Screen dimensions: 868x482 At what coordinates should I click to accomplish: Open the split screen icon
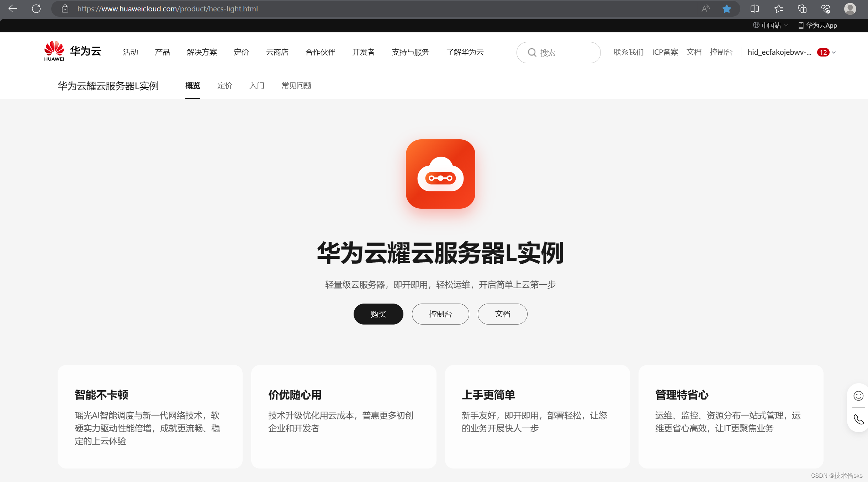pyautogui.click(x=755, y=9)
